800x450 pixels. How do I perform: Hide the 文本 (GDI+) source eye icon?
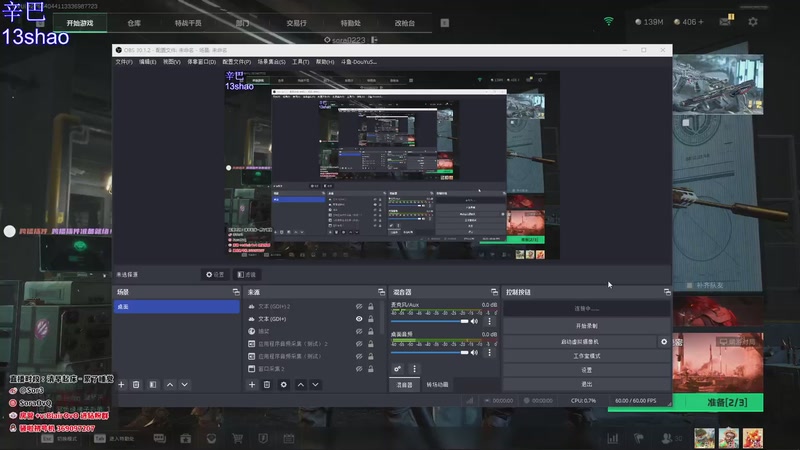tap(359, 319)
